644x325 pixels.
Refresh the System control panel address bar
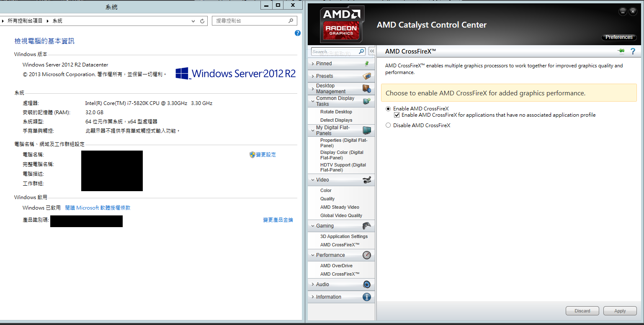pyautogui.click(x=202, y=21)
